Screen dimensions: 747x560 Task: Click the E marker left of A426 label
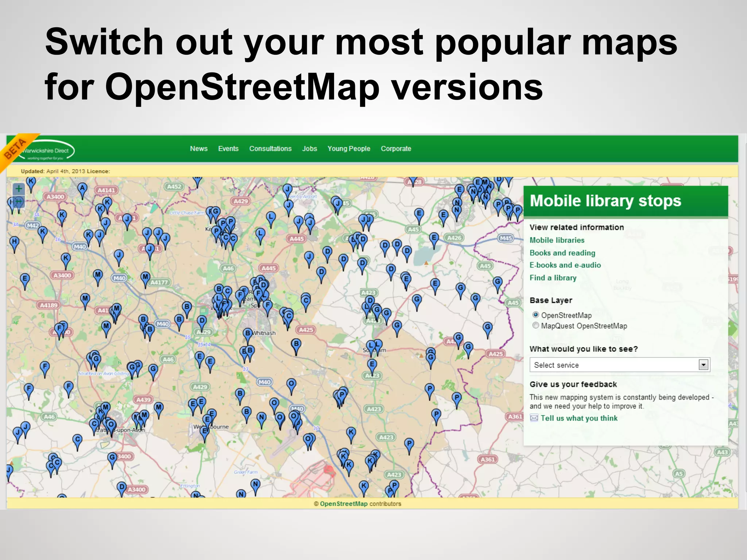434,240
